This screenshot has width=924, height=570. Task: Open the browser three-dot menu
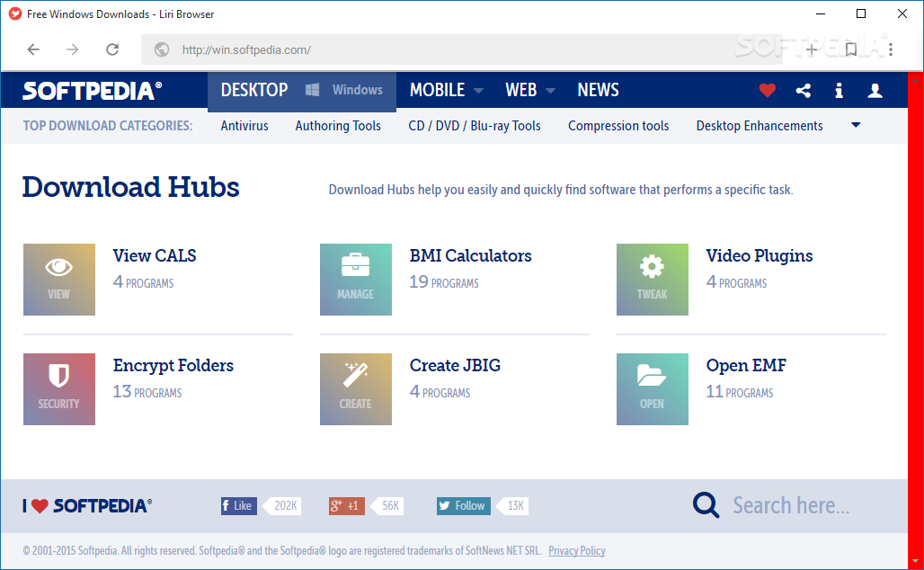[x=891, y=49]
